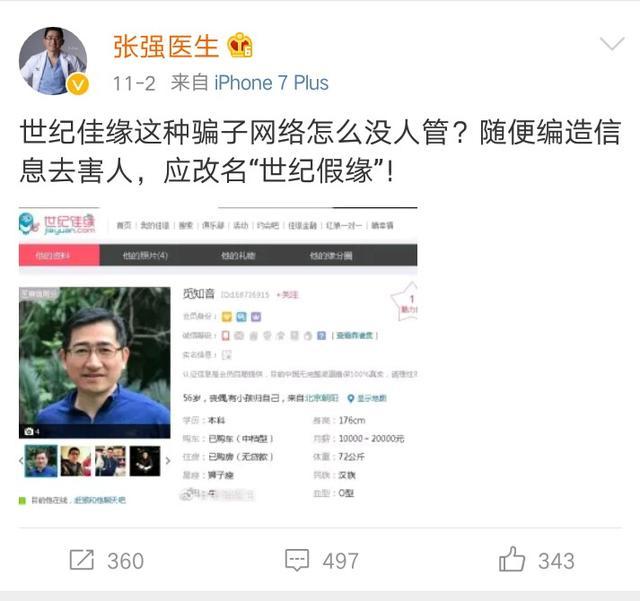Open comments icon showing 497

click(297, 560)
